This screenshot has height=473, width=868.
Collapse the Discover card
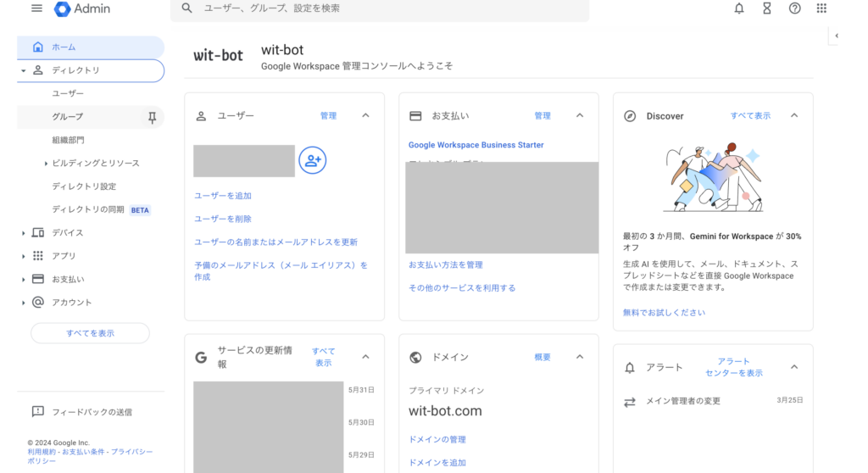(x=794, y=116)
